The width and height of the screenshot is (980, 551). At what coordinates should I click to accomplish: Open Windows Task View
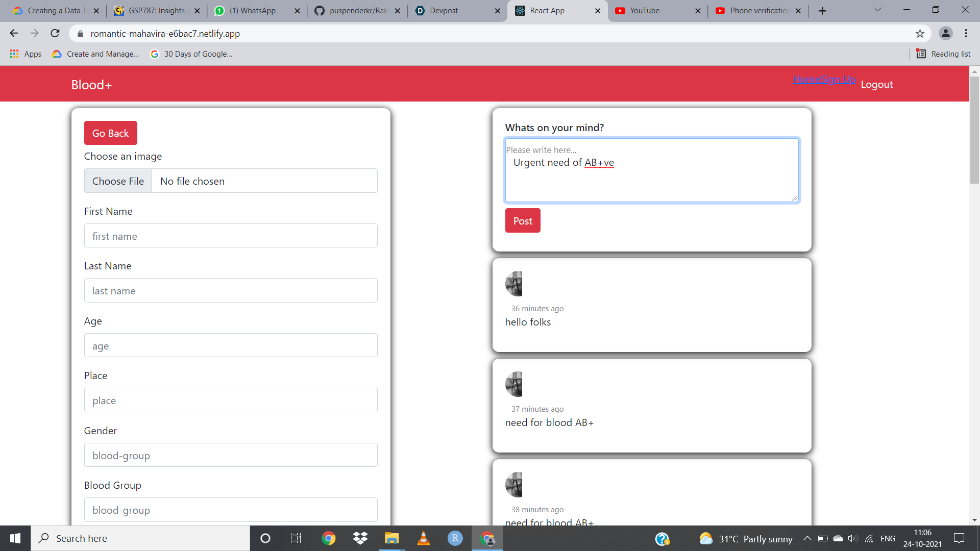click(x=296, y=538)
